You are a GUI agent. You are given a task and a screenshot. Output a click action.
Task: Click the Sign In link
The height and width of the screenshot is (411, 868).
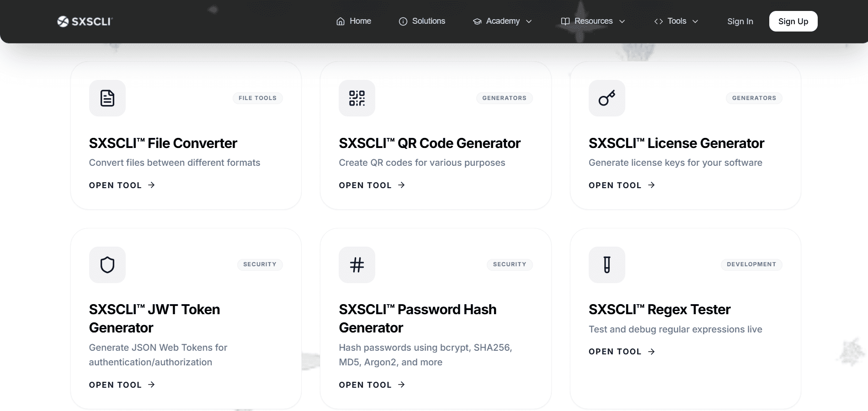tap(740, 21)
